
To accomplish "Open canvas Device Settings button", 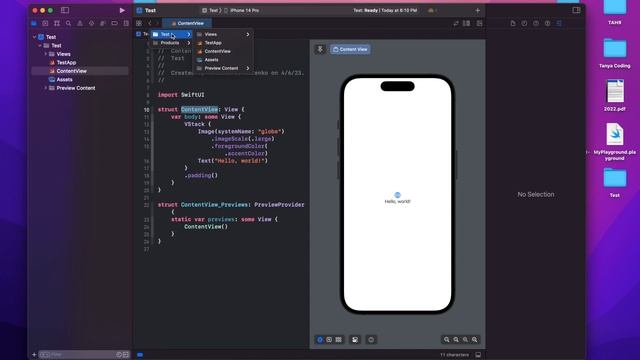I will (355, 340).
